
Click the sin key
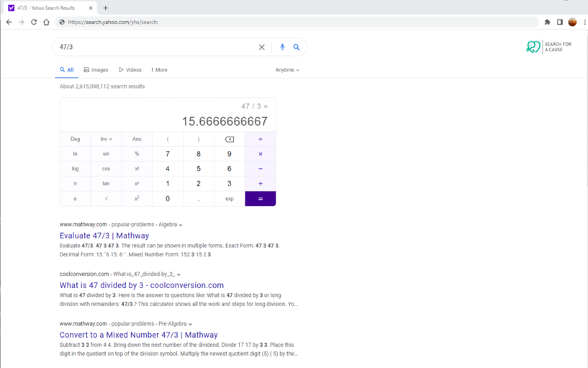[x=106, y=154]
